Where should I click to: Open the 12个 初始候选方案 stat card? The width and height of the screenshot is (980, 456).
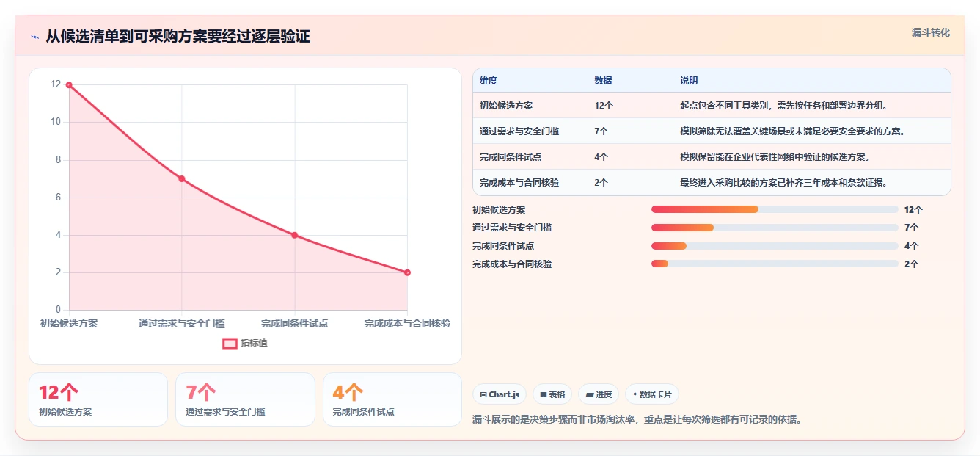pyautogui.click(x=98, y=399)
